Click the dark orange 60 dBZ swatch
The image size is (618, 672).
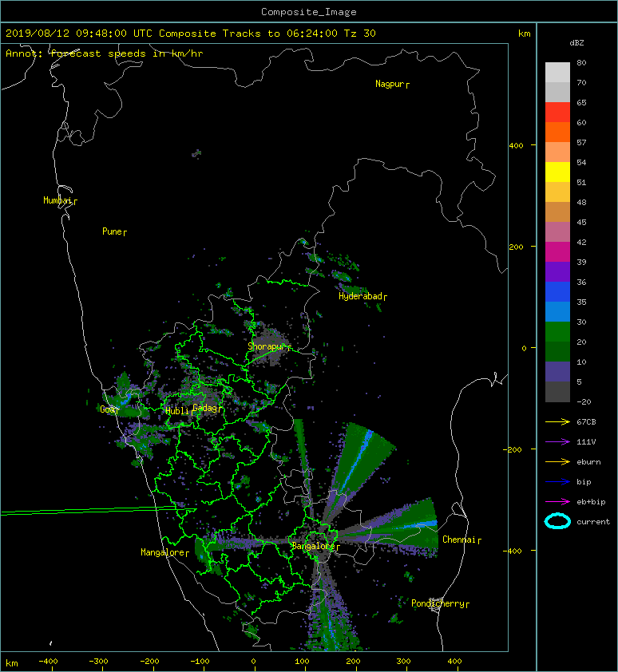(x=557, y=132)
